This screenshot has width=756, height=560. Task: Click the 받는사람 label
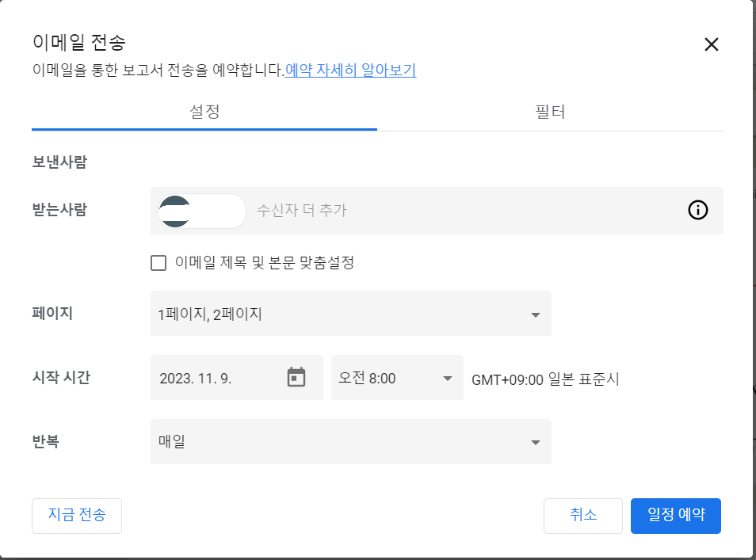click(x=59, y=210)
